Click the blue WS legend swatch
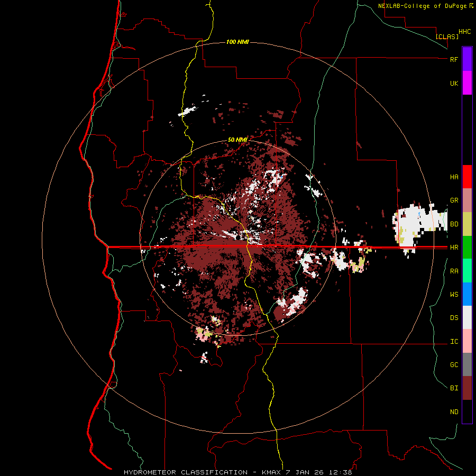Viewport: 476px width, 476px height. click(467, 294)
